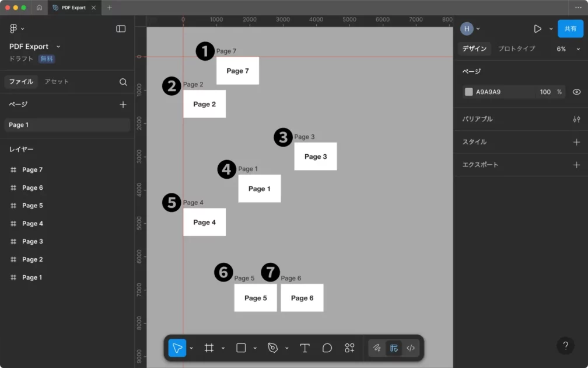Click the blue 共有 share button
The image size is (588, 368).
[570, 29]
